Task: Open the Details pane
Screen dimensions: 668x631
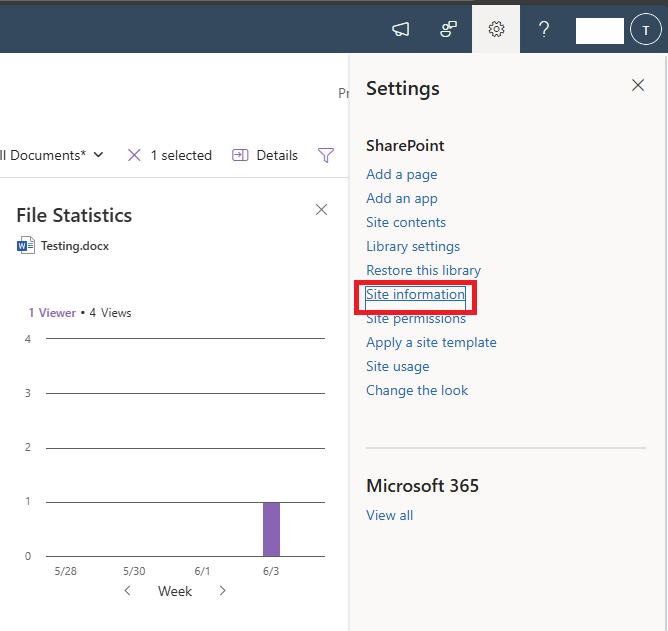Action: (265, 155)
